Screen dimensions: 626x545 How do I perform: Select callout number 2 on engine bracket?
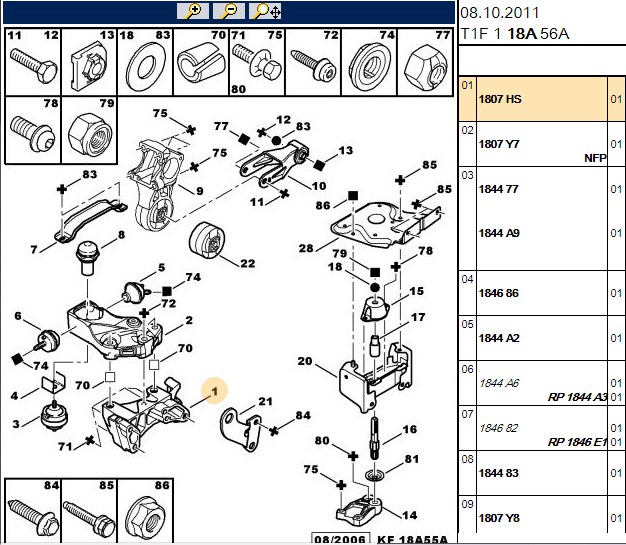[189, 320]
